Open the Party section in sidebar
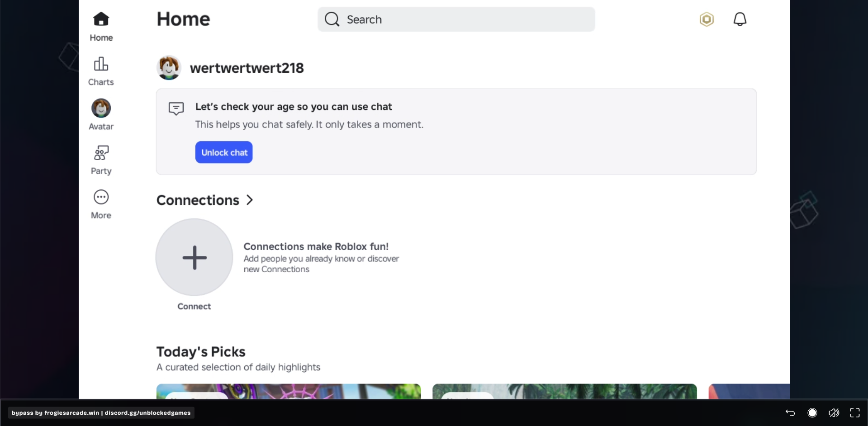This screenshot has width=868, height=426. [x=101, y=160]
